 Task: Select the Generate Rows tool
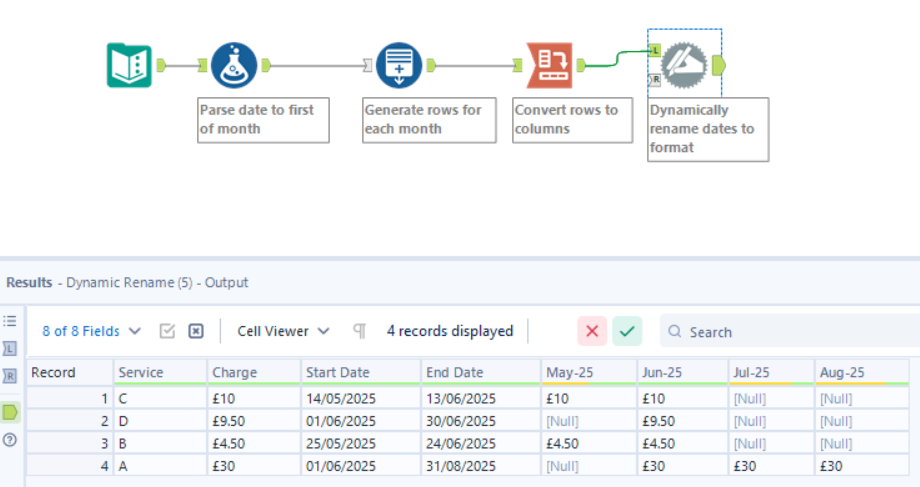[399, 65]
